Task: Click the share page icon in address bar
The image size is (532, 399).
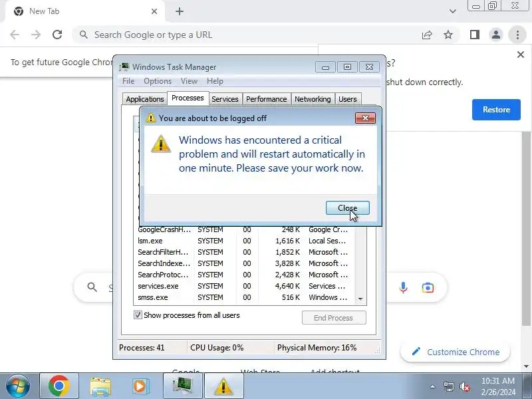Action: coord(427,35)
